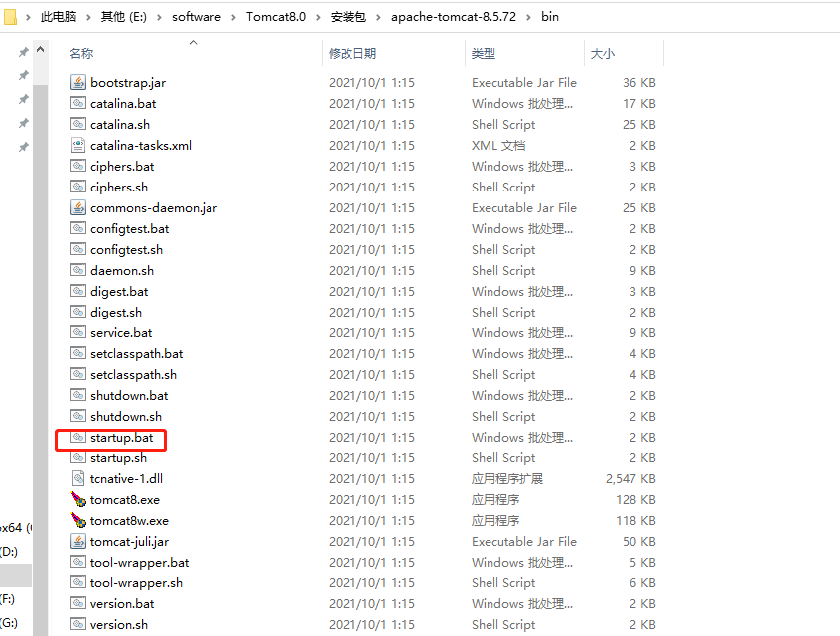Click the tomcat-juli.jar file icon
The image size is (840, 636).
pyautogui.click(x=78, y=541)
